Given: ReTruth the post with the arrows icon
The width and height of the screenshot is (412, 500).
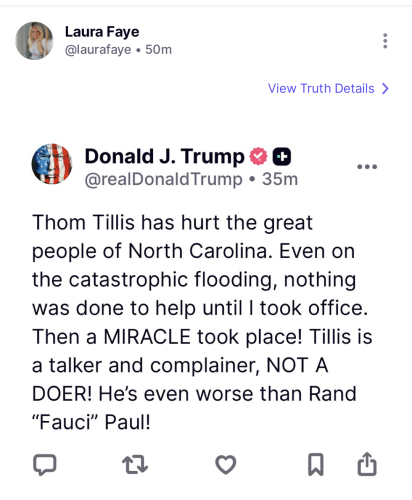Looking at the screenshot, I should point(135,465).
